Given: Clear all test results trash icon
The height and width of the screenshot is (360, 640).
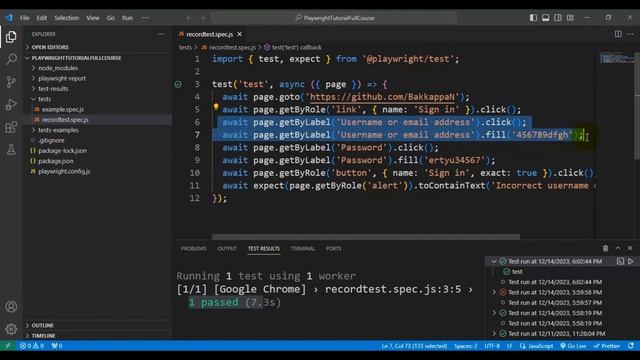Looking at the screenshot, I should [x=605, y=248].
